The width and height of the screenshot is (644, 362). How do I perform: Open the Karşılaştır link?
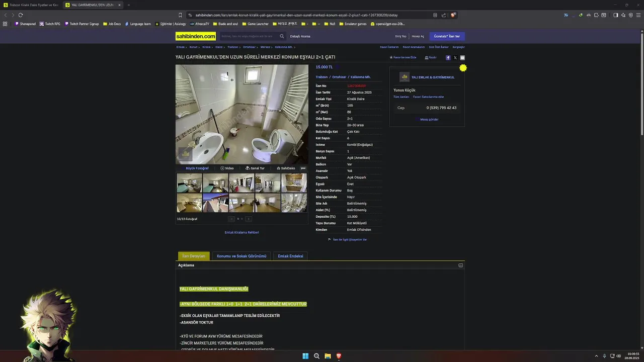click(x=458, y=47)
